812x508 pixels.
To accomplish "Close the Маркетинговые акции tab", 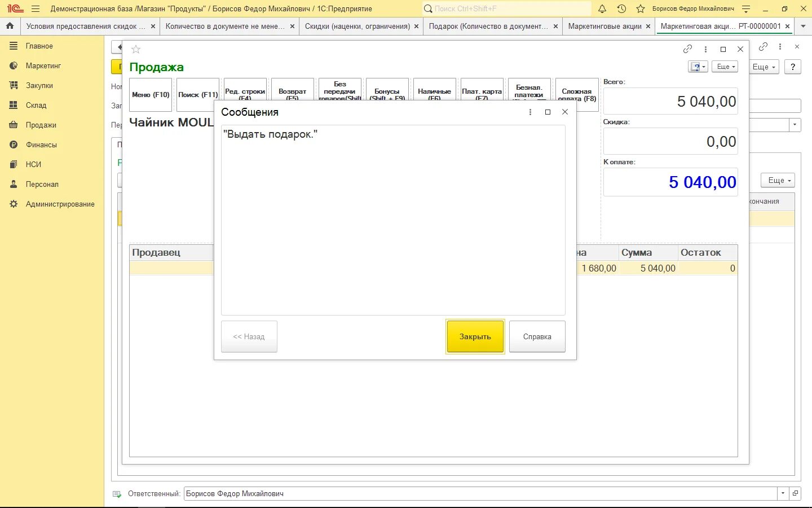I will (x=648, y=26).
